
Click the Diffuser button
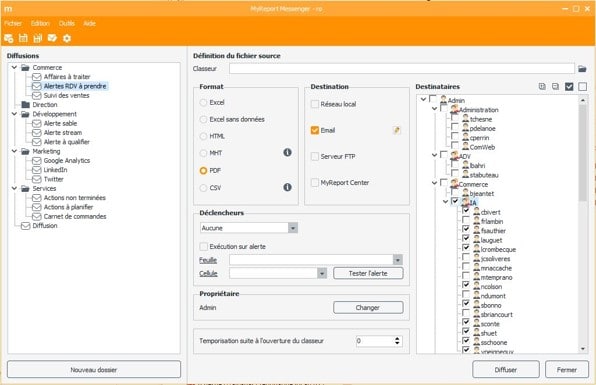click(x=506, y=369)
